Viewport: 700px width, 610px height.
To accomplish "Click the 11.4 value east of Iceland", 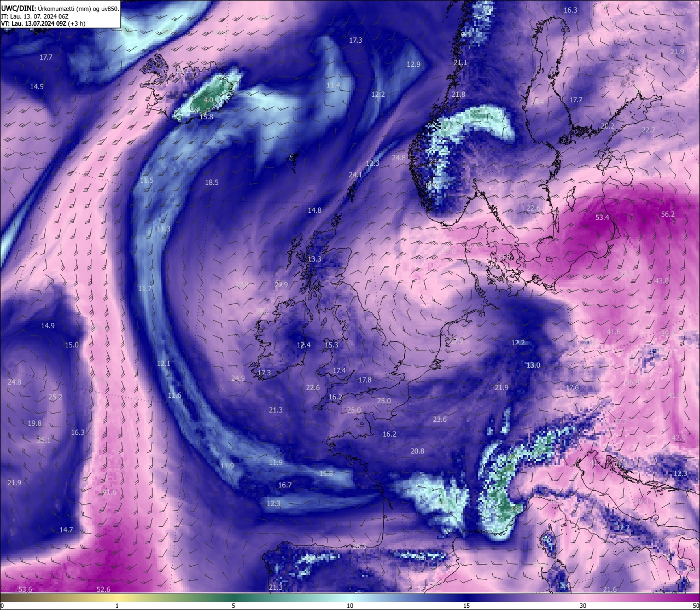I will (x=333, y=85).
